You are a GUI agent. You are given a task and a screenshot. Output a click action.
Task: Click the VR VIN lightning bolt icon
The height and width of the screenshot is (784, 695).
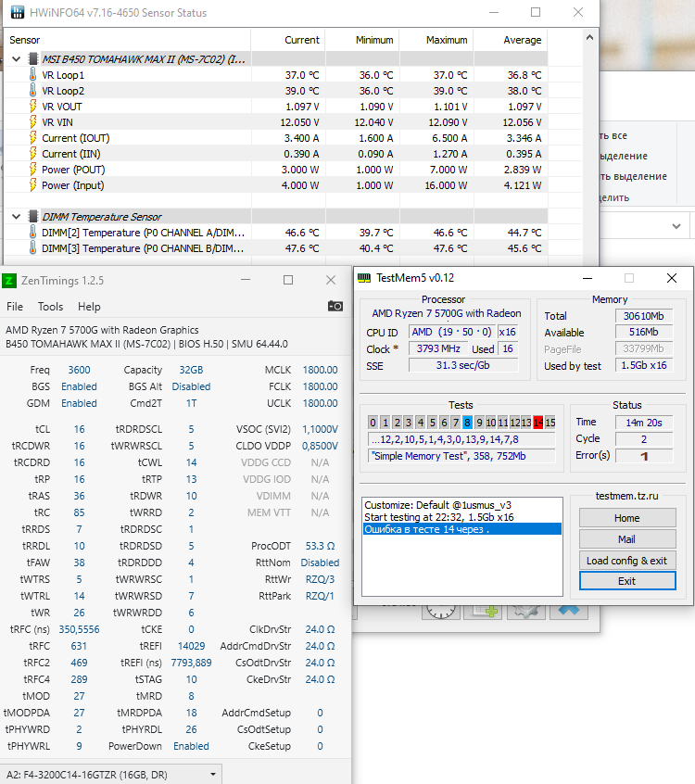(x=33, y=122)
